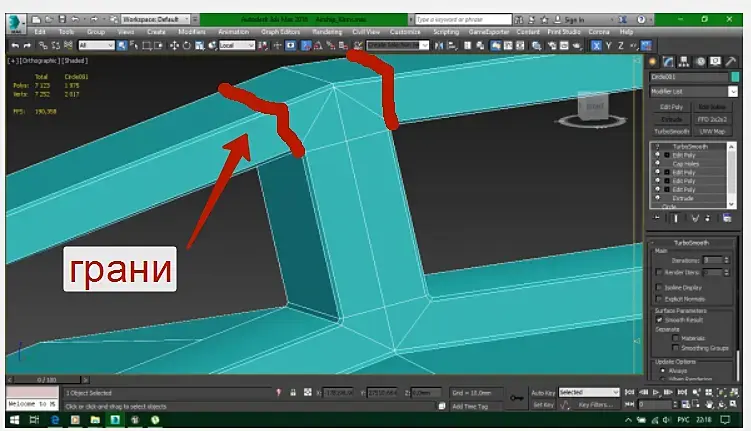
Task: Adjust the Iterations spinner arrows
Action: [x=727, y=260]
